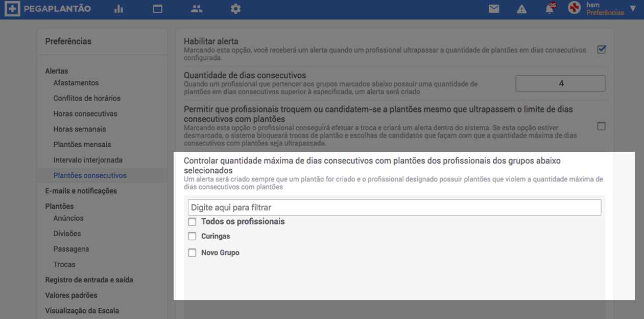
Task: Click the hsm account avatar
Action: [575, 8]
